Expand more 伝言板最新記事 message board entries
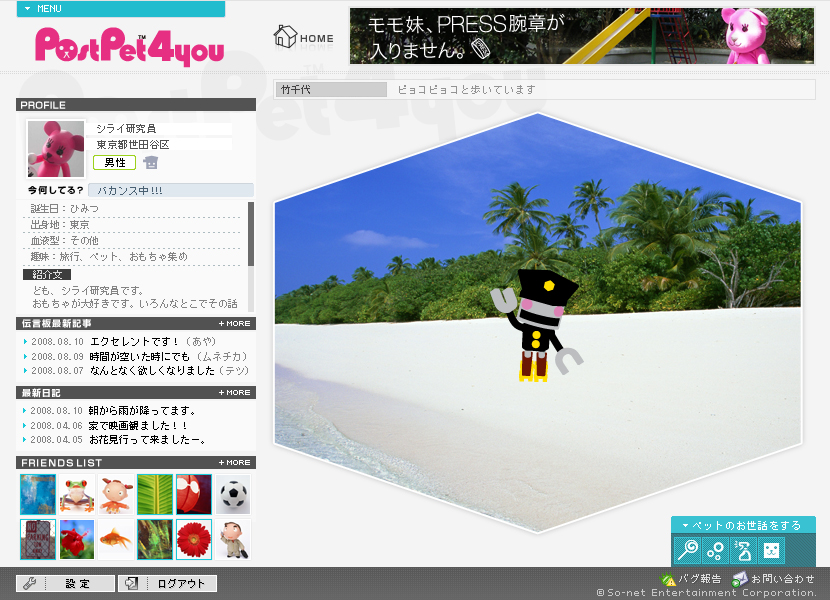Screen dimensions: 830x600 coord(235,324)
